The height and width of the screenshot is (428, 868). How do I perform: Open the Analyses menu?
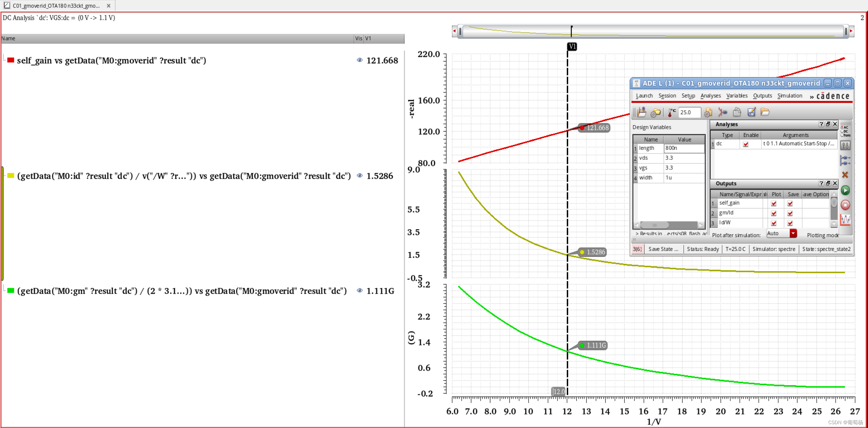710,96
